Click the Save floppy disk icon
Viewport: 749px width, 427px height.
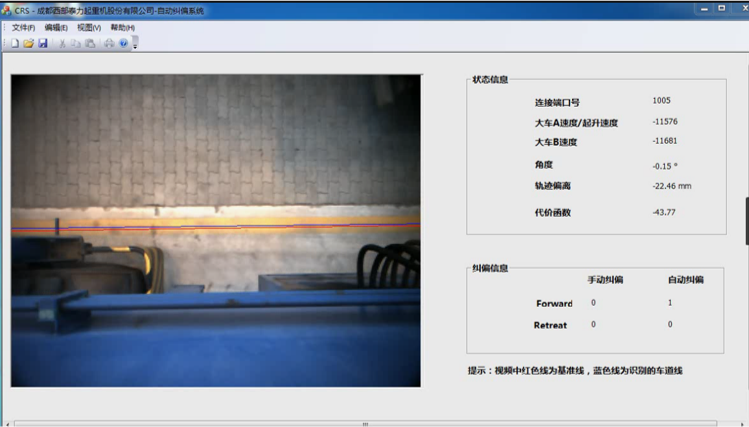pos(43,44)
